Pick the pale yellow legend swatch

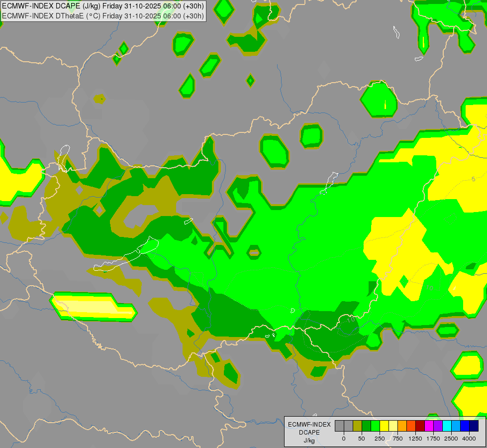(x=393, y=426)
